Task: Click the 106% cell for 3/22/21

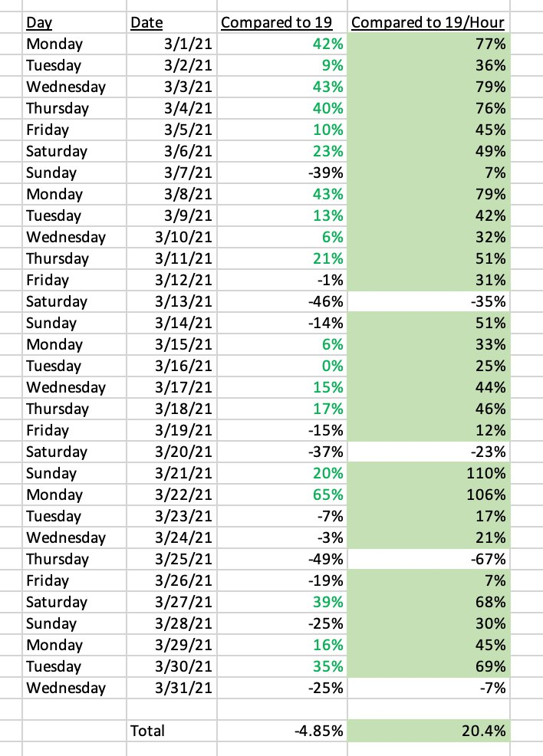Action: 428,495
